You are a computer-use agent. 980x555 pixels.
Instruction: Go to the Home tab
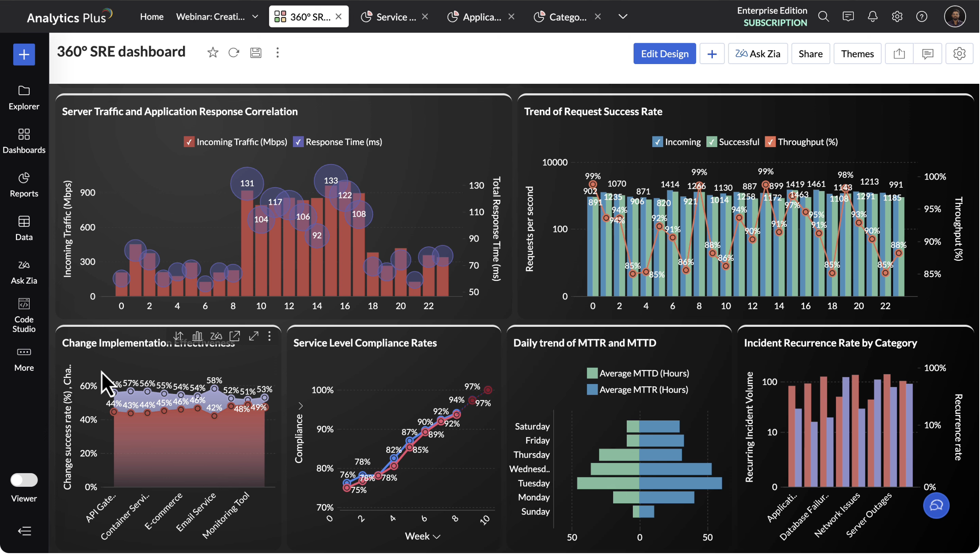152,17
